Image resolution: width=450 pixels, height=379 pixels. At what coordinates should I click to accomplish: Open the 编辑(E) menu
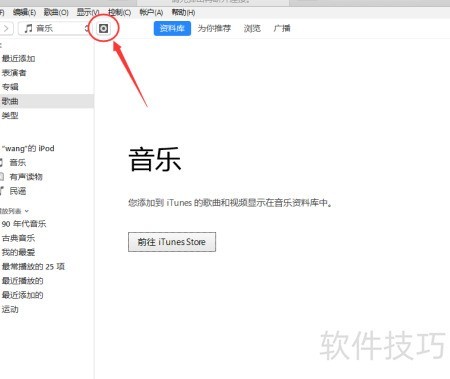(x=24, y=13)
